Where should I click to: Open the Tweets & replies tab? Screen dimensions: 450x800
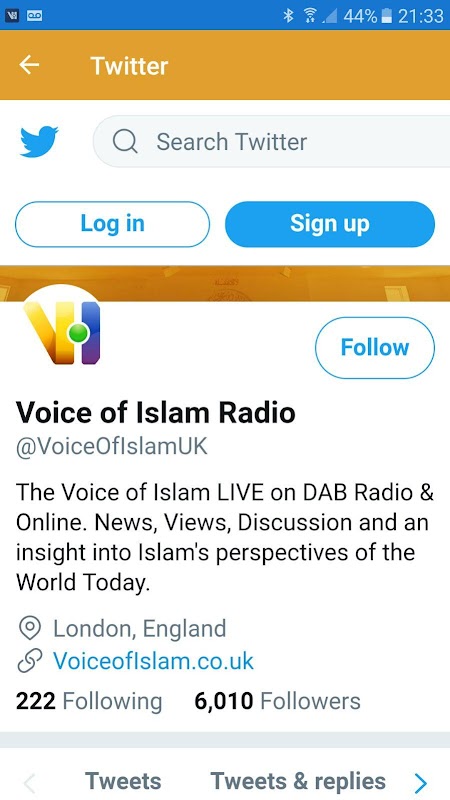[298, 781]
